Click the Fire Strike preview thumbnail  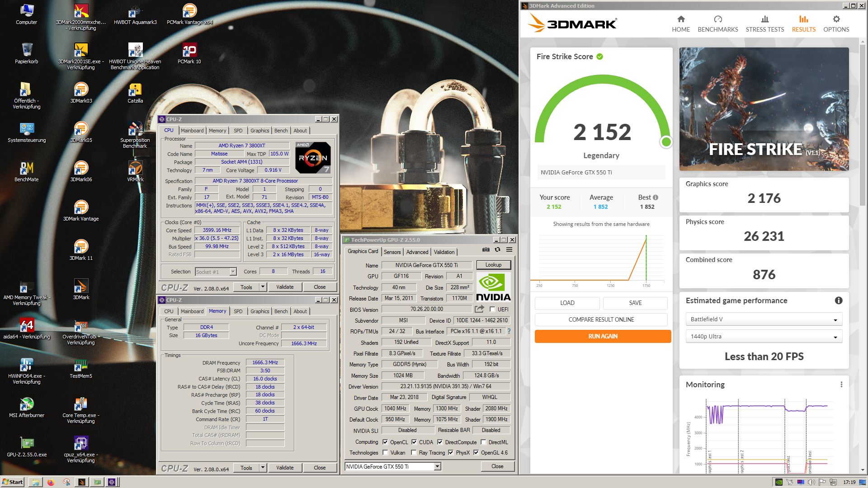tap(764, 109)
